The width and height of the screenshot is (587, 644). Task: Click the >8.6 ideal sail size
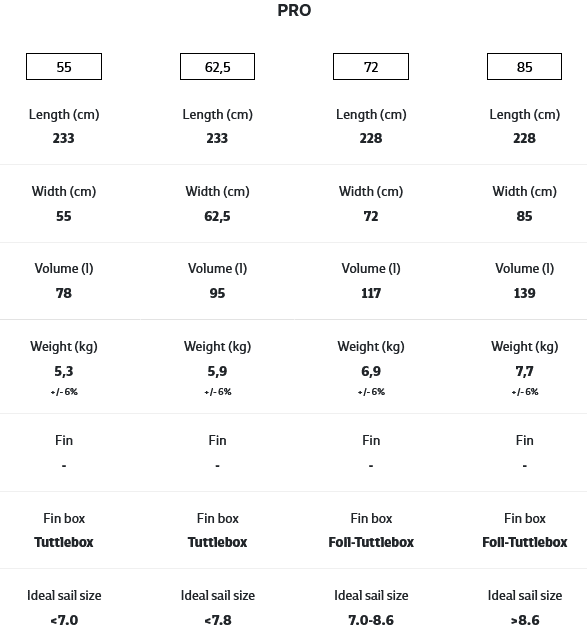525,620
